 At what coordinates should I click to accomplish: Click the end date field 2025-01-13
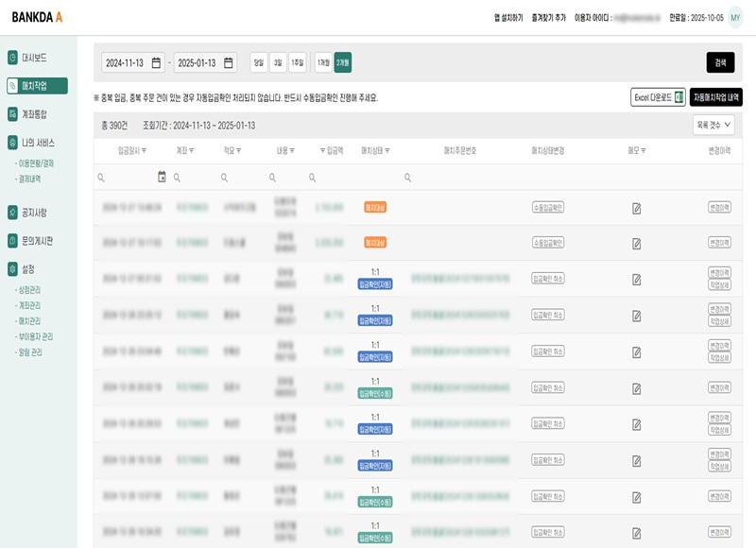coord(205,62)
